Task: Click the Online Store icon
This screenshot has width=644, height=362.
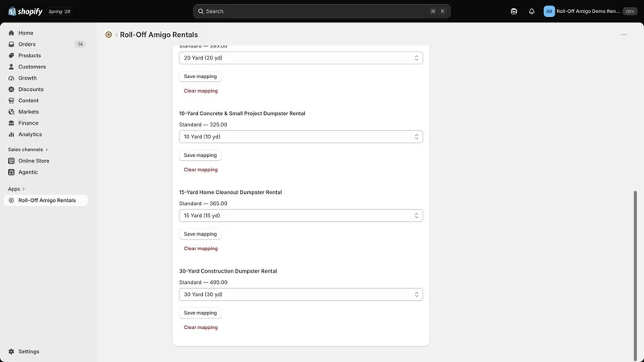Action: coord(11,161)
